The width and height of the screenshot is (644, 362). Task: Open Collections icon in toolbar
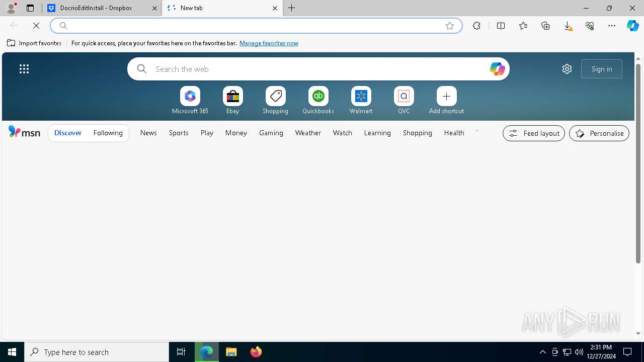pos(545,26)
